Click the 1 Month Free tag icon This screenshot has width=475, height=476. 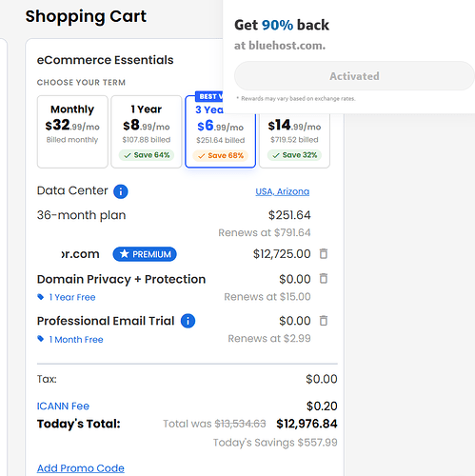[41, 339]
